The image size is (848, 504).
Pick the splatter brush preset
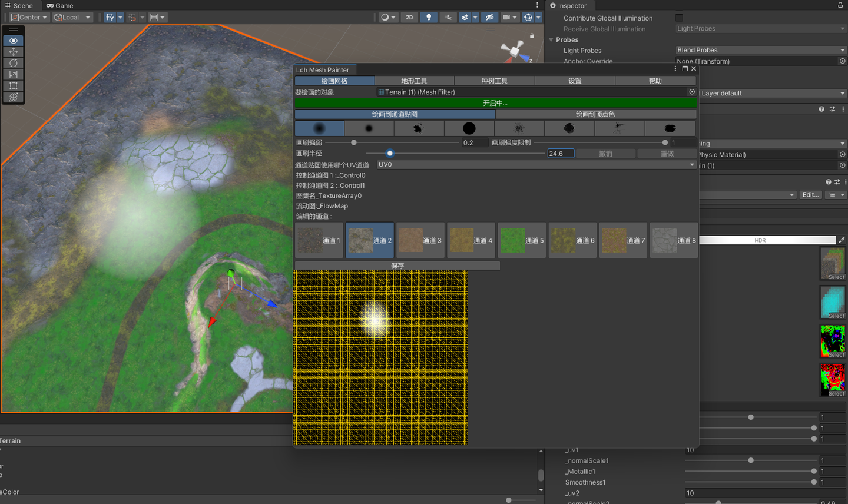tap(519, 128)
